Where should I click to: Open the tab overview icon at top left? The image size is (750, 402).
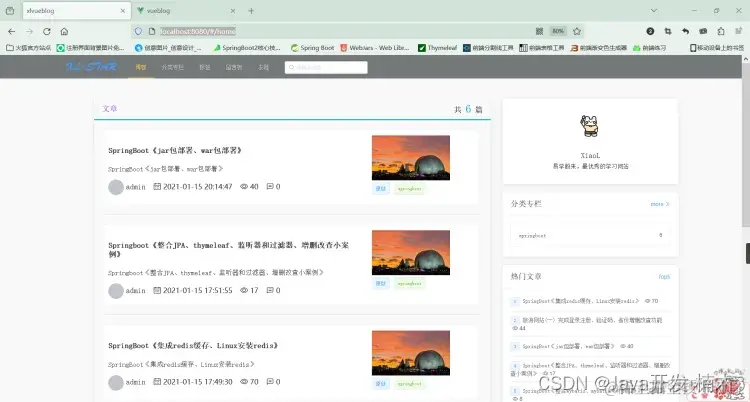pyautogui.click(x=10, y=11)
